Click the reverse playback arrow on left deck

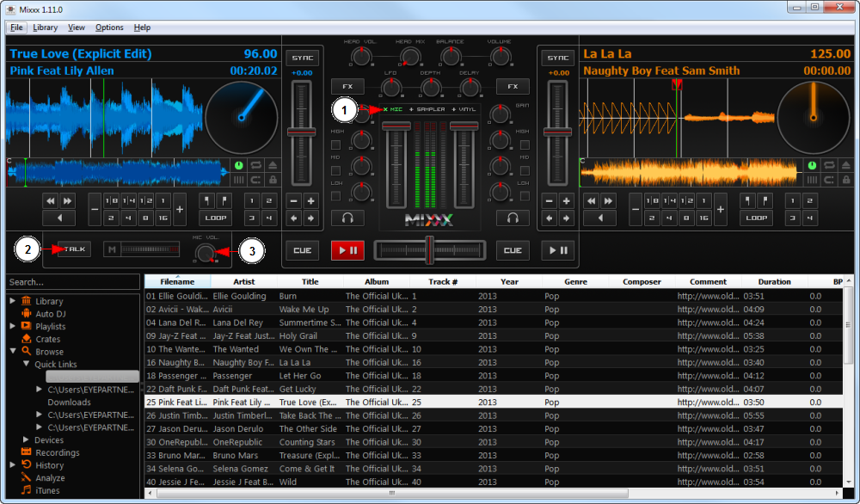[x=59, y=218]
